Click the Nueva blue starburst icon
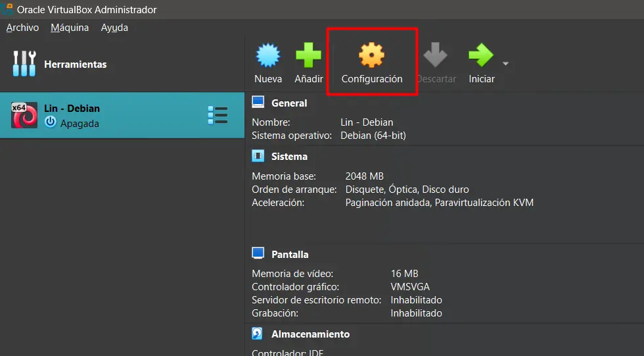Viewport: 644px width, 356px height. pyautogui.click(x=268, y=56)
